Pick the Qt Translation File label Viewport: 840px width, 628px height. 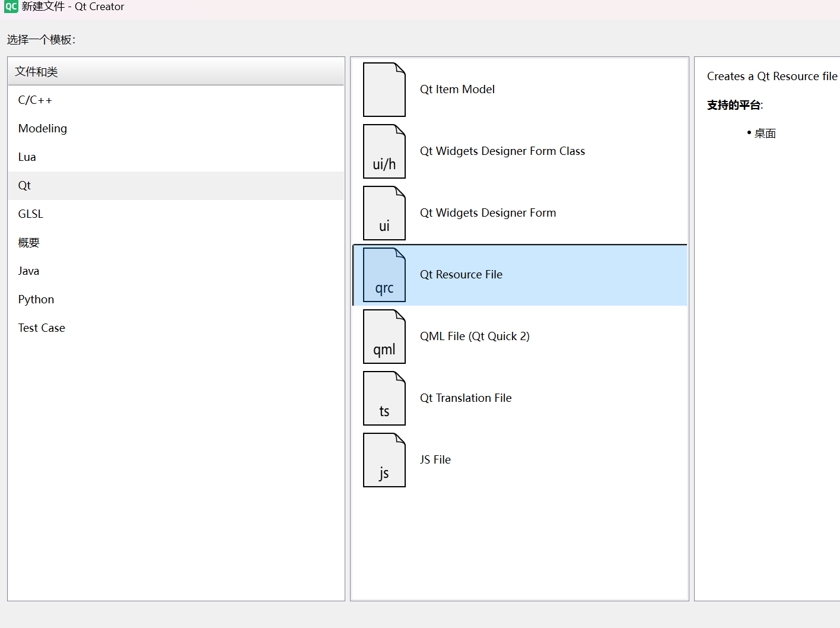click(466, 398)
